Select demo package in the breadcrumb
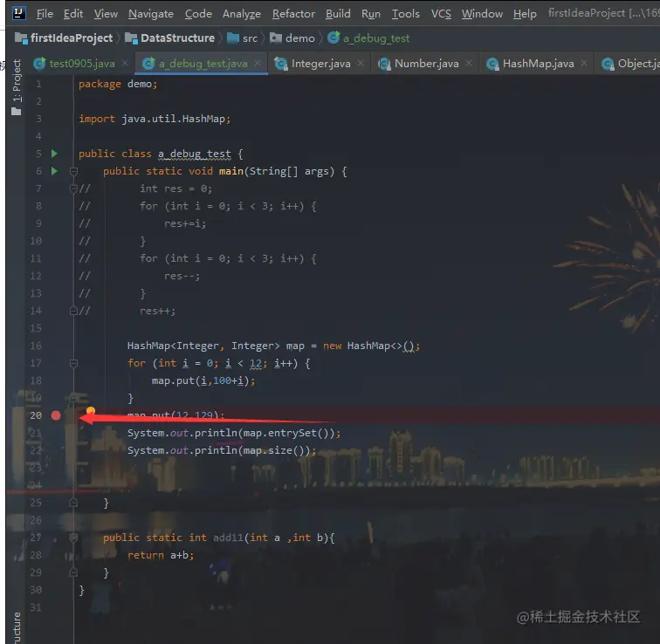660x644 pixels. pos(300,38)
